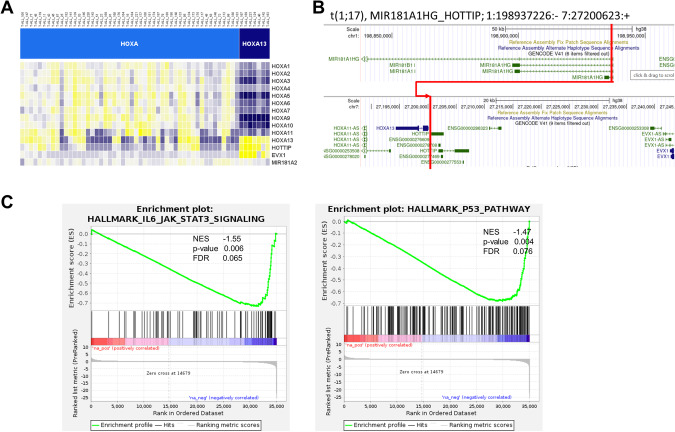Click the red-to-blue rank gradient in P53 plot

point(437,338)
